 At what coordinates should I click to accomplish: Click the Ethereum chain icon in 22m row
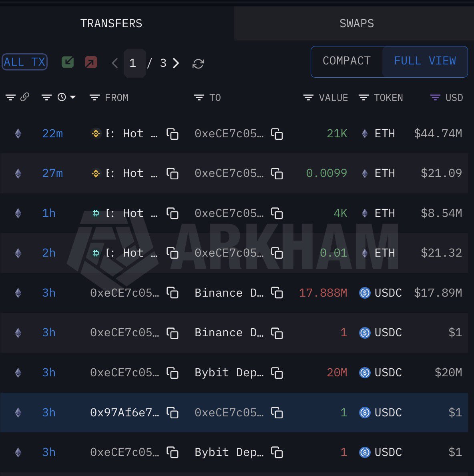pyautogui.click(x=18, y=134)
